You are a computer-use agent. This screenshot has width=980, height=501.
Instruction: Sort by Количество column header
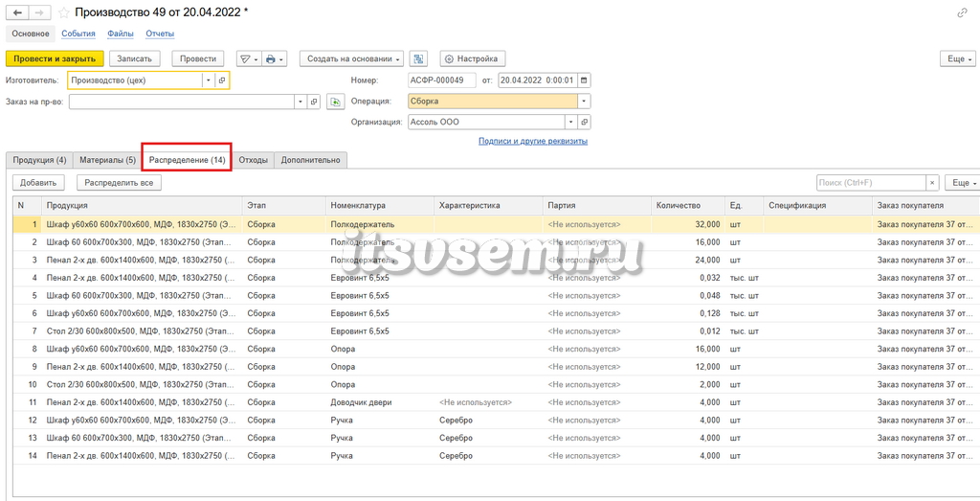click(x=687, y=205)
